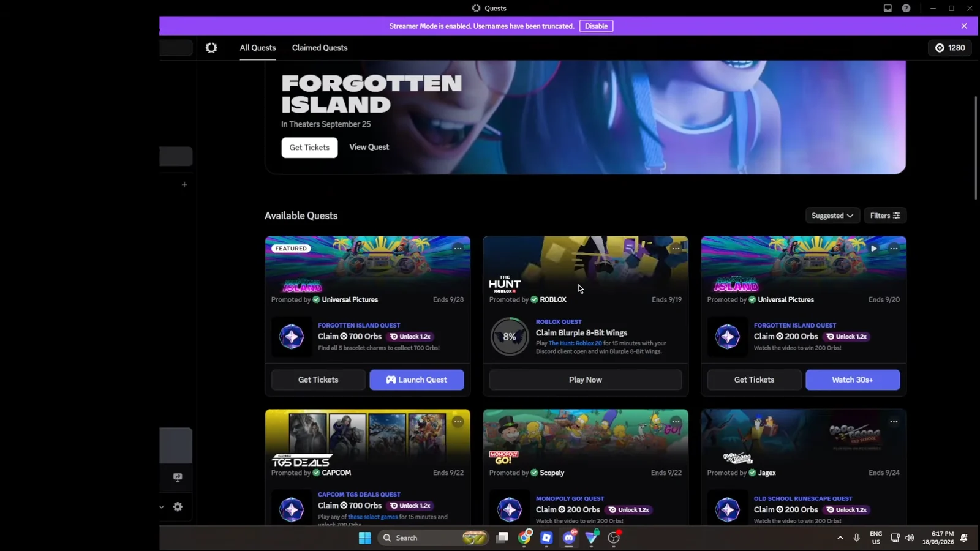Click the Orb reward icon on Forgotten Island 700 Orbs quest

click(x=292, y=337)
